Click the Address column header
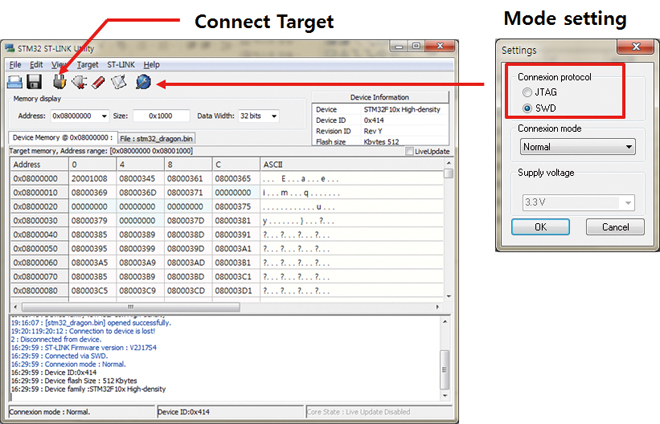Screen dimensions: 660x424 pyautogui.click(x=39, y=165)
